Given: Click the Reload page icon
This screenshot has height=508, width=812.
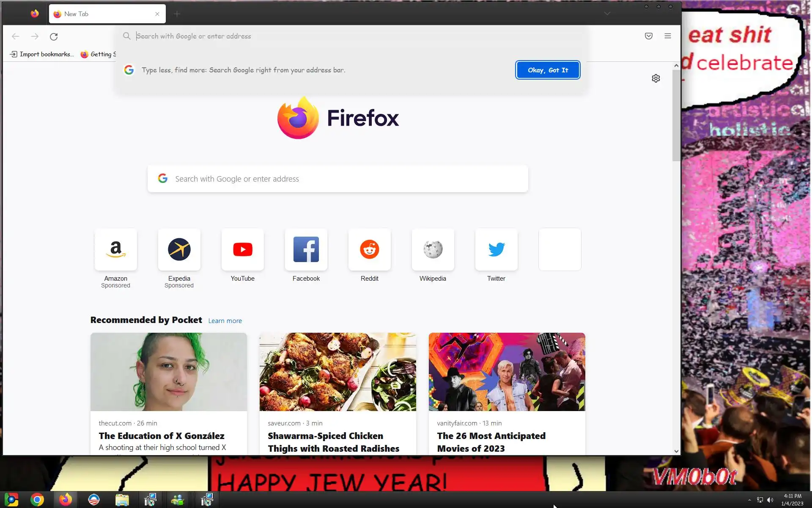Looking at the screenshot, I should [x=54, y=36].
